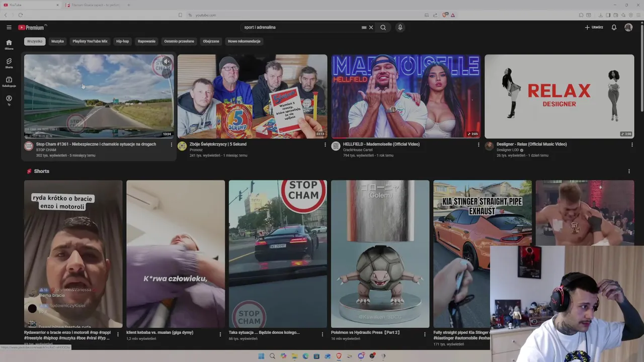This screenshot has width=644, height=362.
Task: Click the 'sport i adrenalina' search field
Action: pos(300,27)
